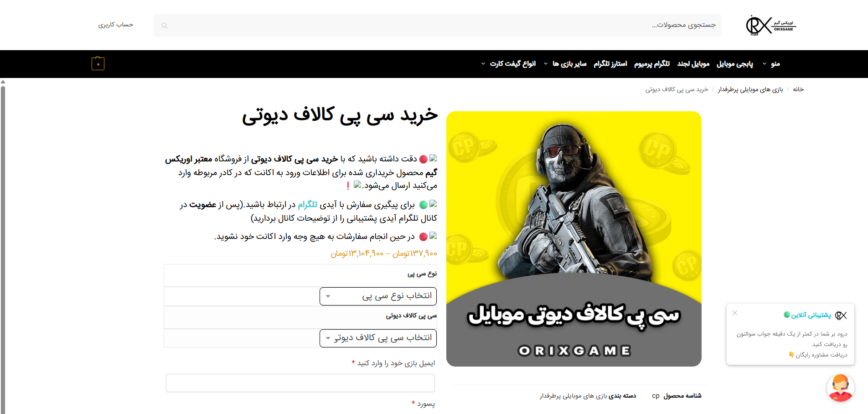The height and width of the screenshot is (414, 868).
Task: Open the shopping cart icon in header
Action: point(98,63)
